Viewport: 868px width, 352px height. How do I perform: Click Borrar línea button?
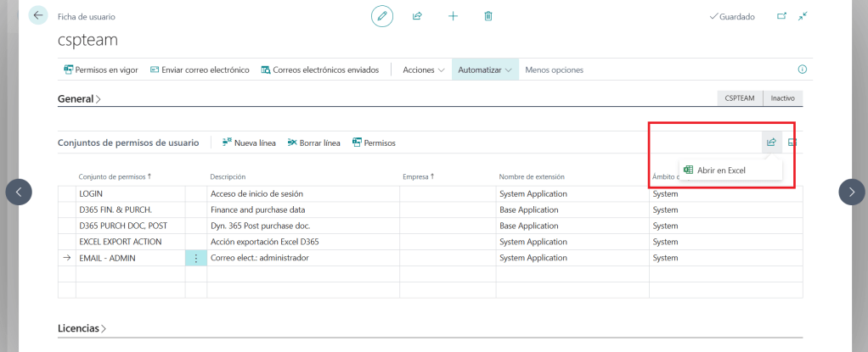point(314,142)
